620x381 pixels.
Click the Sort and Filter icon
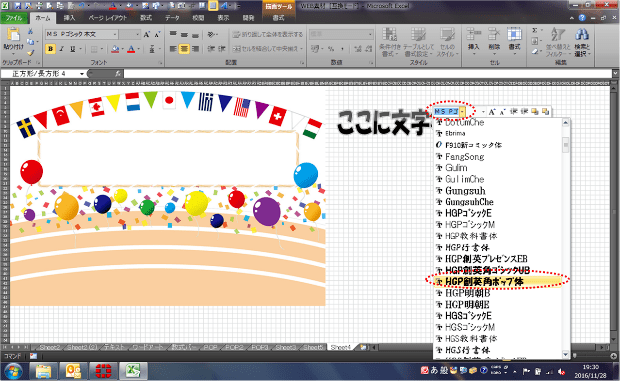click(x=558, y=35)
